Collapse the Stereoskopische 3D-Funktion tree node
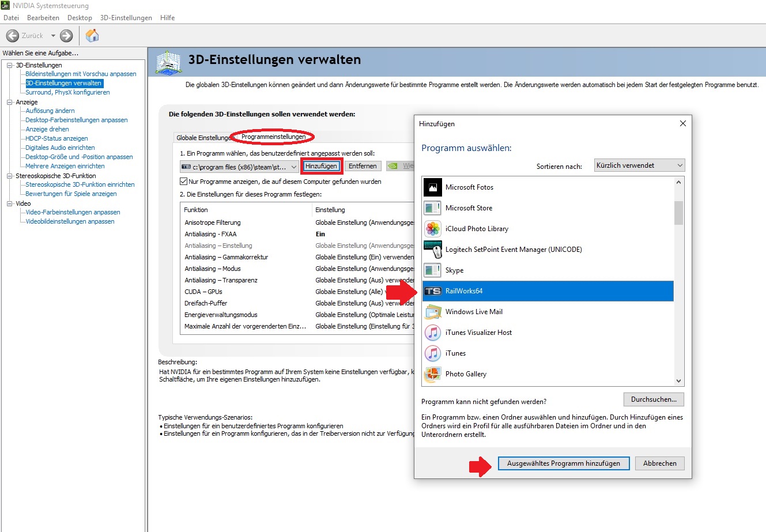The height and width of the screenshot is (532, 766). pyautogui.click(x=10, y=176)
